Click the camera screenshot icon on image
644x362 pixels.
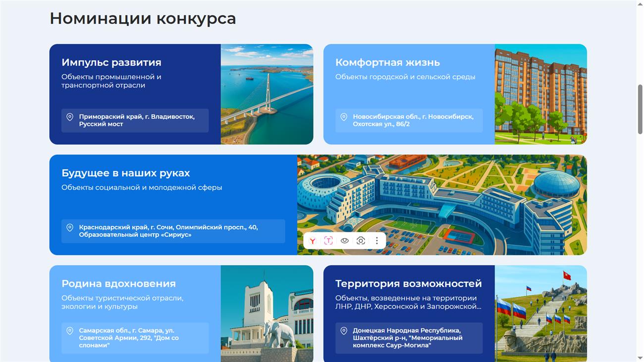click(361, 241)
